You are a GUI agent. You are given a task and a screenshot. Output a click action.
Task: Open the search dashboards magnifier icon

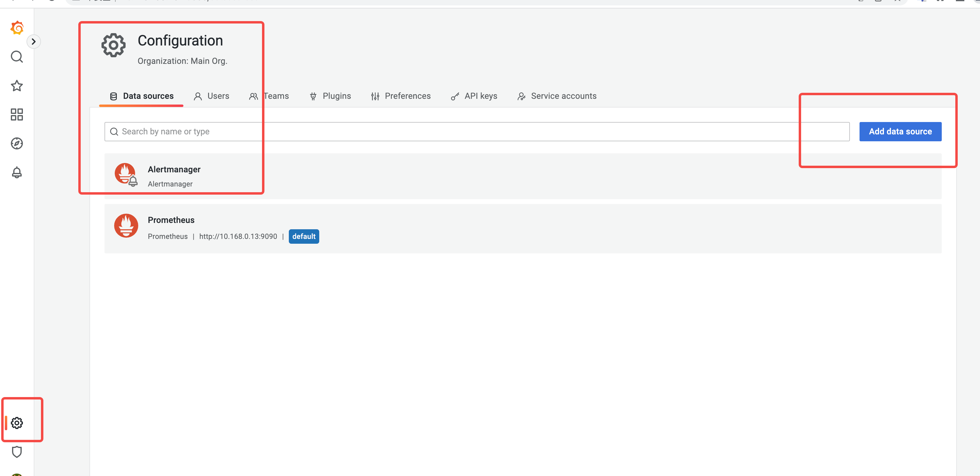[x=17, y=57]
